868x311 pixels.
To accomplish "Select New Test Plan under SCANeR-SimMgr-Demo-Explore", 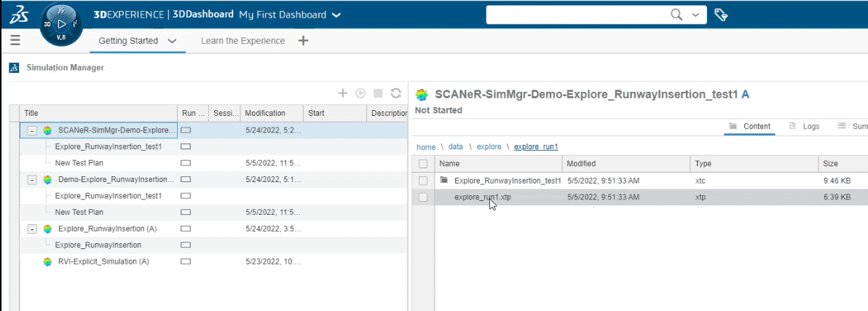I will pyautogui.click(x=79, y=163).
